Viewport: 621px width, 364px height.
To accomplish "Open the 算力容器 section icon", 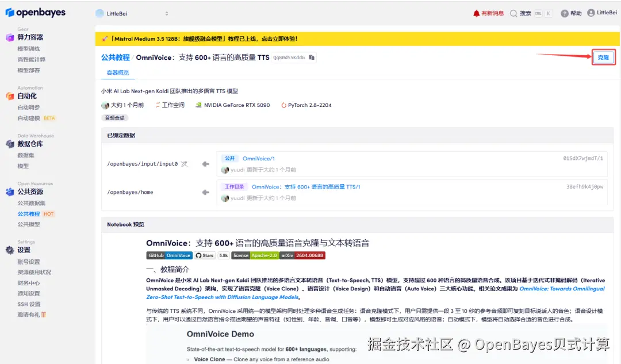I will point(10,37).
